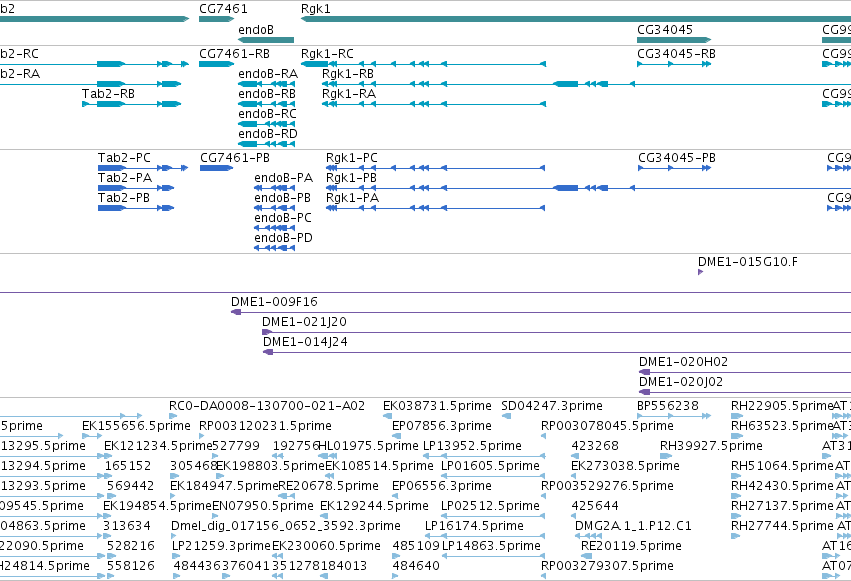Select EST RP003078045.5prime
This screenshot has width=851, height=581.
coord(607,426)
